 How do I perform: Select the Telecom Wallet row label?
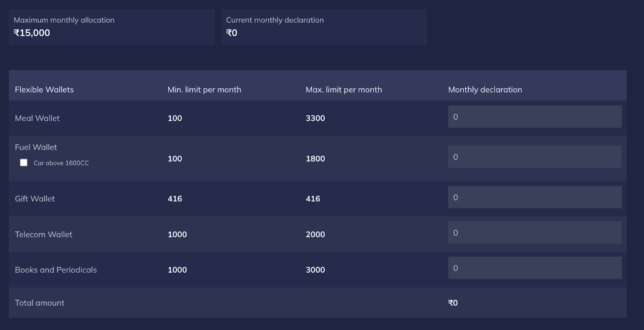43,234
